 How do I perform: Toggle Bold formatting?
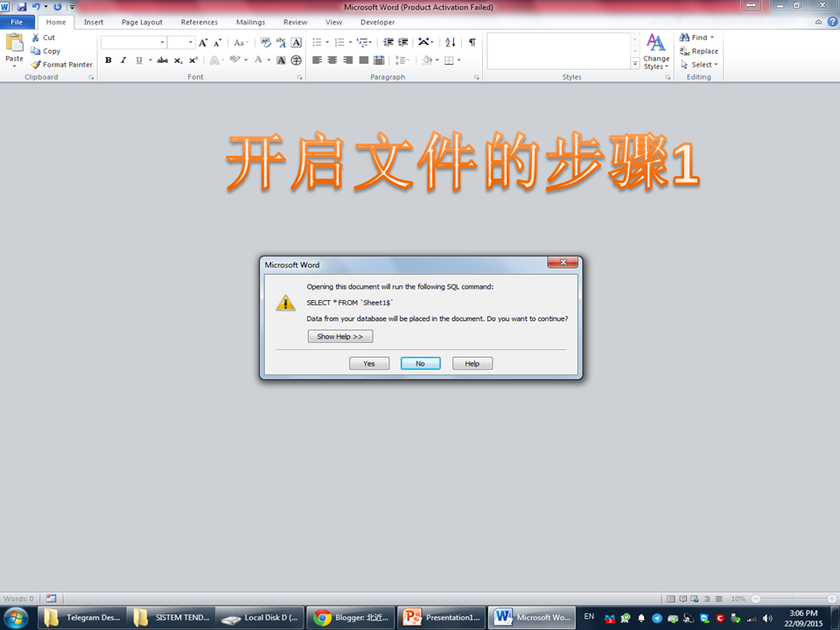pos(108,60)
